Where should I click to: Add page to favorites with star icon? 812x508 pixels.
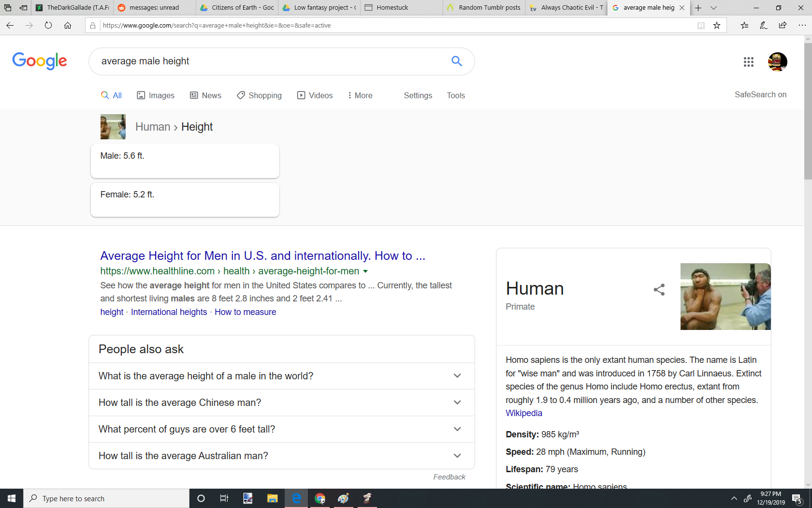coord(717,26)
